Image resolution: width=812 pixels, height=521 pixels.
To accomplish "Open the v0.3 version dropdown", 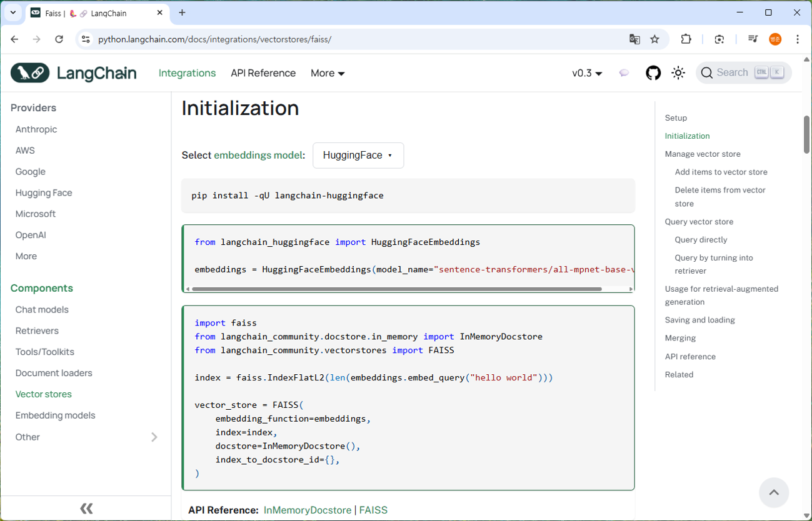I will pyautogui.click(x=587, y=73).
